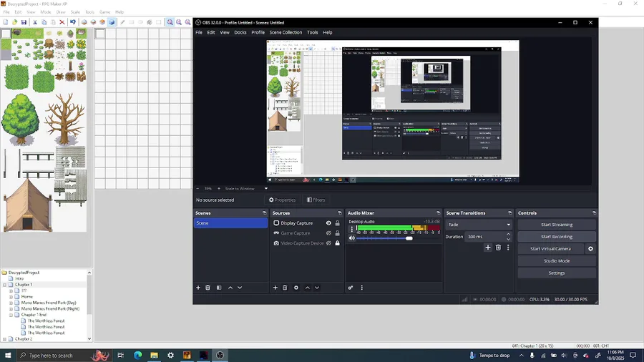Viewport: 644px width, 362px height.
Task: Remove transition using Scene Transitions trash icon
Action: point(498,248)
